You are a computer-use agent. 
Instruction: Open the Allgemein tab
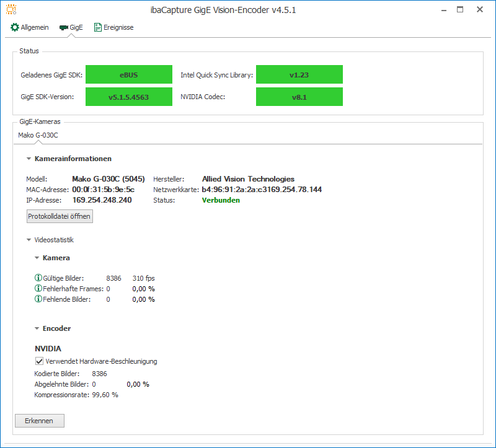coord(29,27)
